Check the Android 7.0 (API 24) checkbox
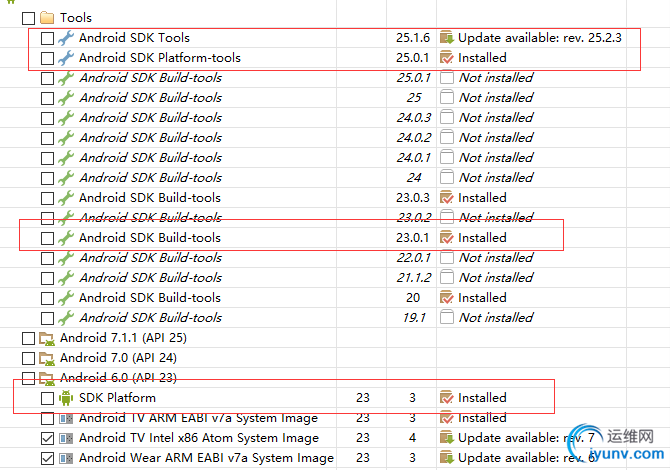Image resolution: width=670 pixels, height=470 pixels. point(29,358)
